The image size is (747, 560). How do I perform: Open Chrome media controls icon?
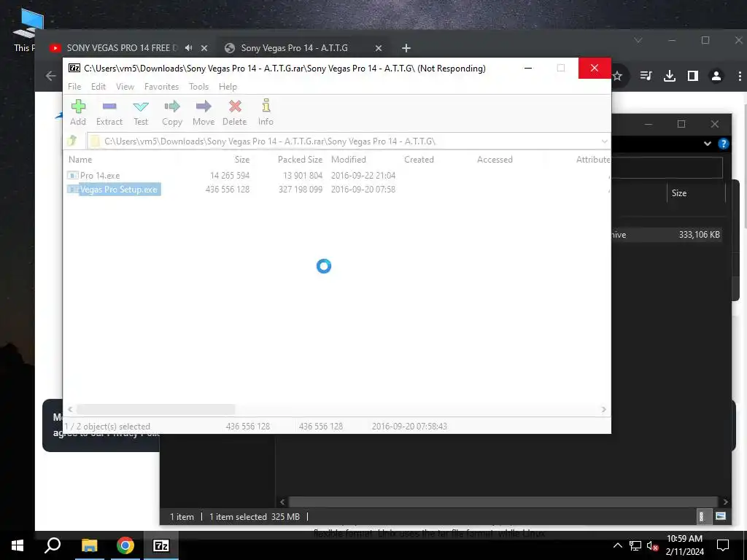[x=646, y=76]
